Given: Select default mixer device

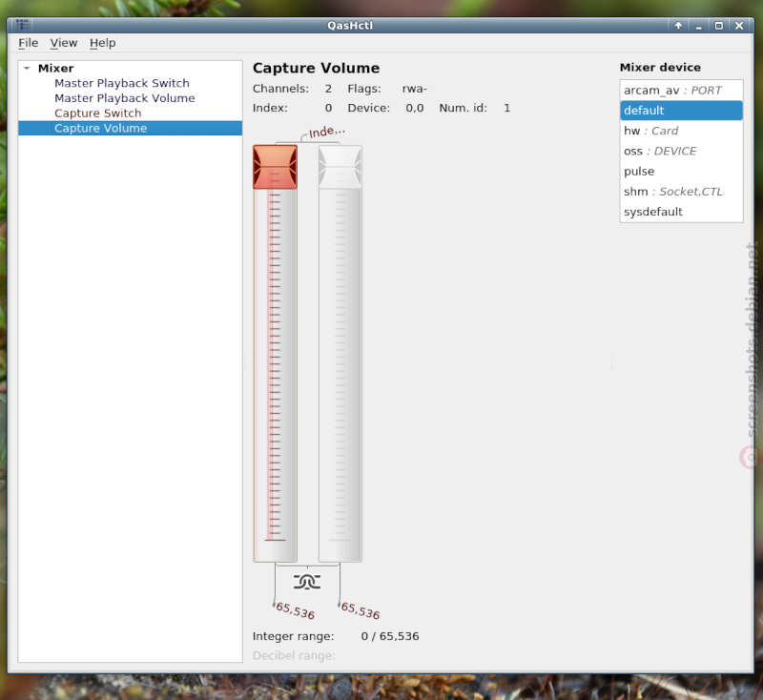Looking at the screenshot, I should (681, 111).
